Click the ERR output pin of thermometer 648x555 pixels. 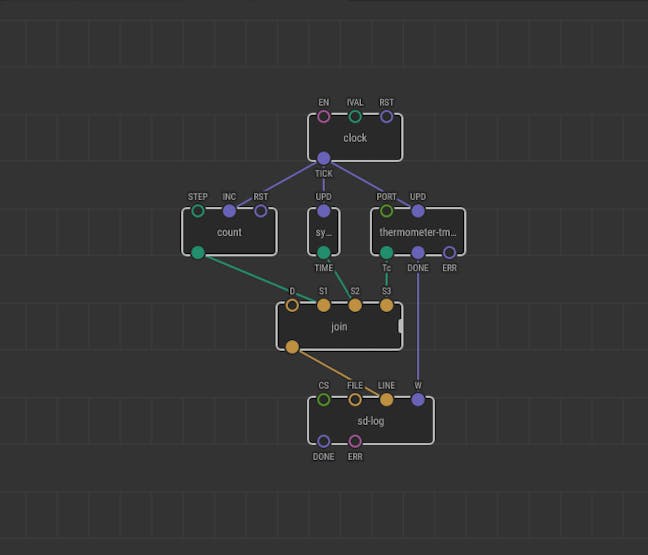pyautogui.click(x=449, y=252)
